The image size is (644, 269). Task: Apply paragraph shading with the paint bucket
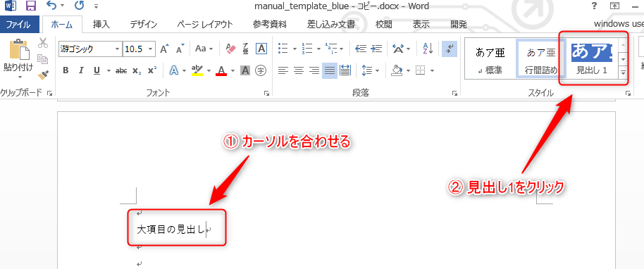point(397,70)
